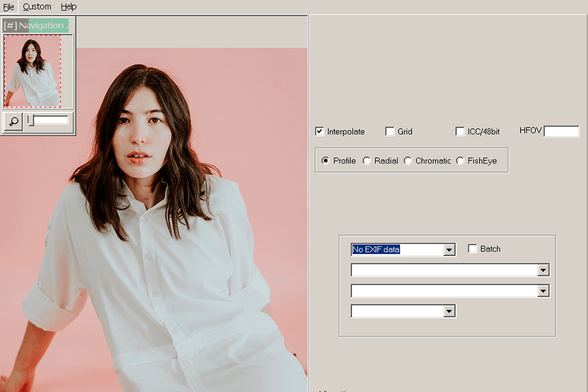Toggle the Interpolate checkbox
Image resolution: width=588 pixels, height=392 pixels.
tap(319, 132)
